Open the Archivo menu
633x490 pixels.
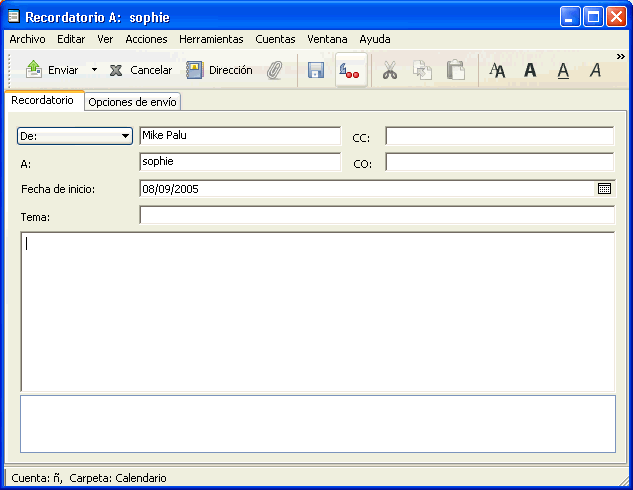[x=27, y=39]
